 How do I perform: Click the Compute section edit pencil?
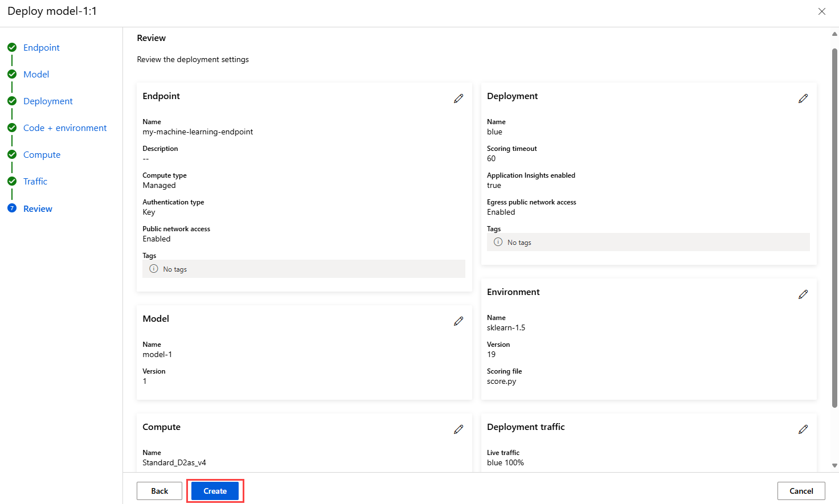pos(459,429)
